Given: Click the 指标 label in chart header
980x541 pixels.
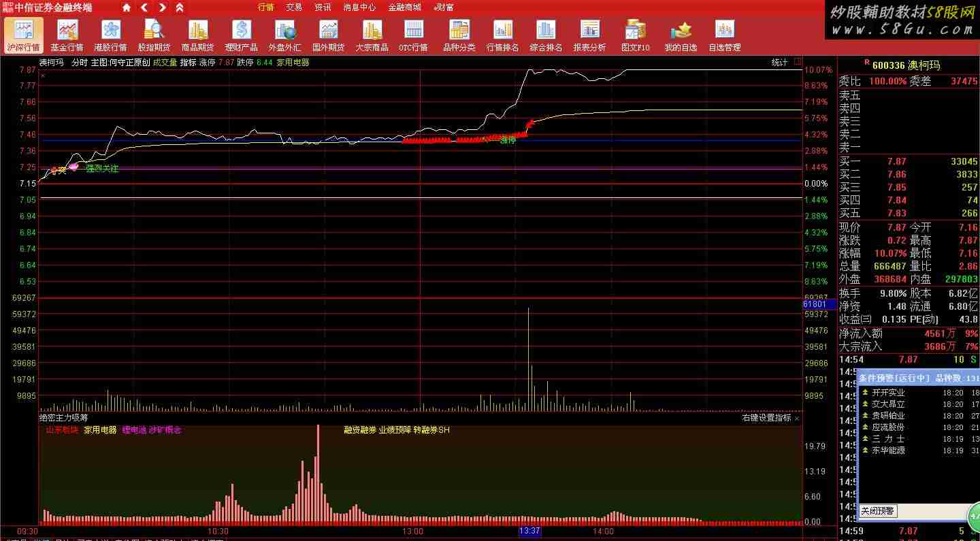Looking at the screenshot, I should 188,63.
